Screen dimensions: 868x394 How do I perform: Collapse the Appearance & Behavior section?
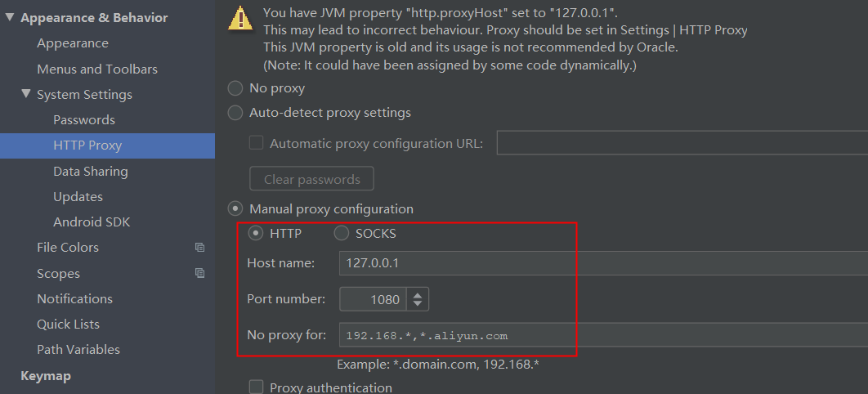click(x=9, y=17)
